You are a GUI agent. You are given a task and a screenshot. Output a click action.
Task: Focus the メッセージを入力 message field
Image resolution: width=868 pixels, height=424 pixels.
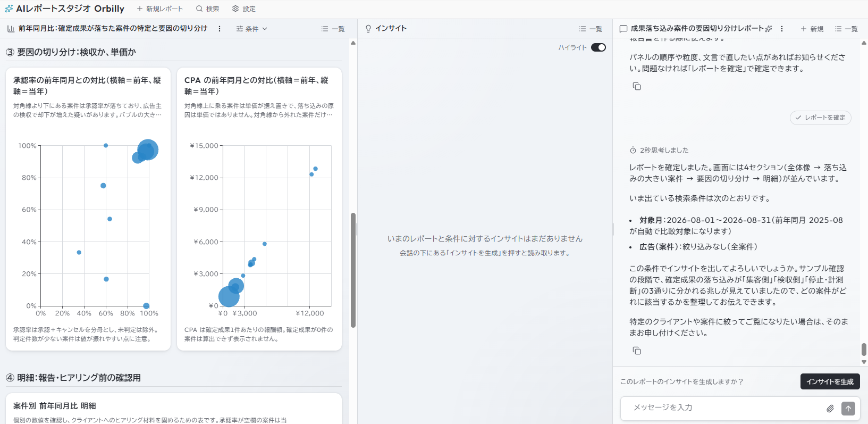click(726, 408)
